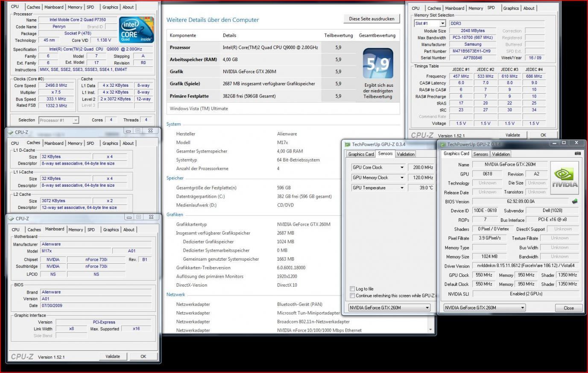The height and width of the screenshot is (373, 588).
Task: Click the BIOS Version value 62.92.89.00.0A
Action: 521,201
